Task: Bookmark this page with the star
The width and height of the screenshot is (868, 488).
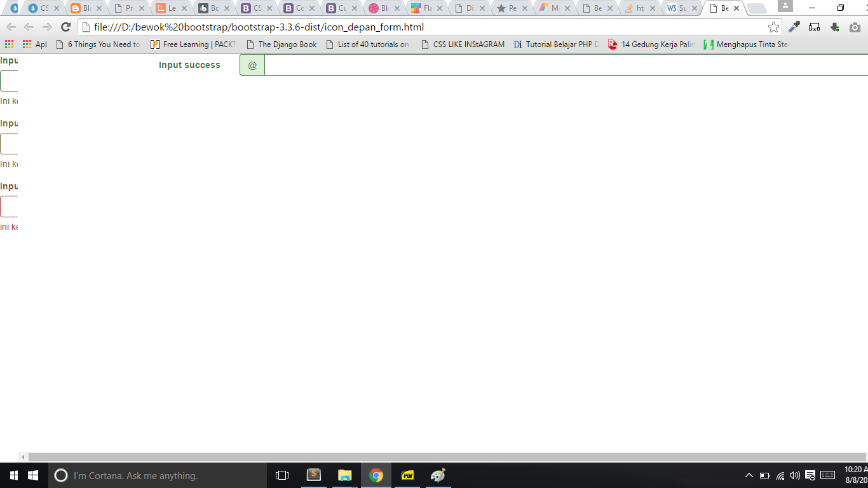Action: [x=773, y=27]
